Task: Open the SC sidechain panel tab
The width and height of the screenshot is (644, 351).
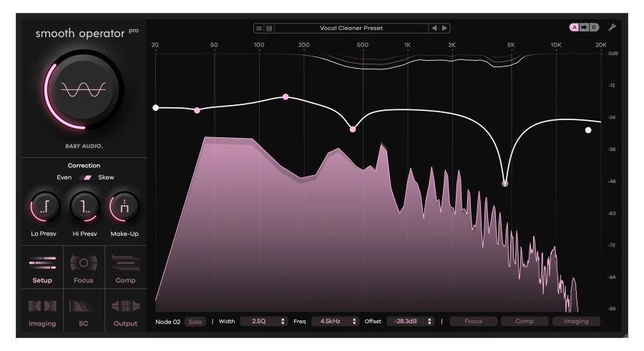Action: [x=84, y=312]
